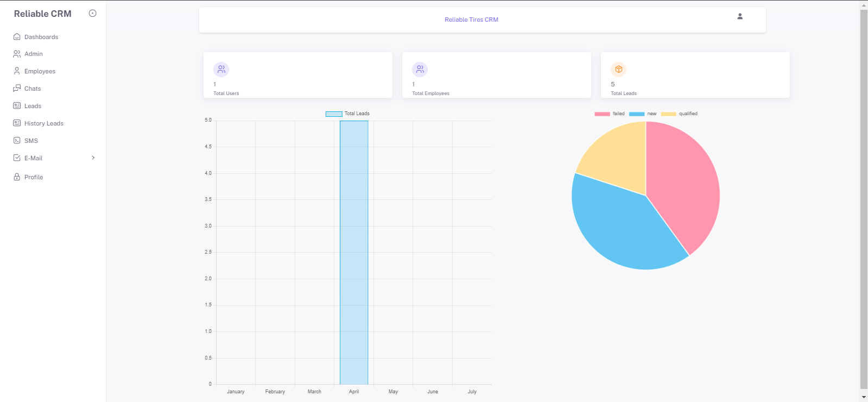Image resolution: width=868 pixels, height=402 pixels.
Task: Click the Chats speech bubble icon
Action: click(17, 89)
